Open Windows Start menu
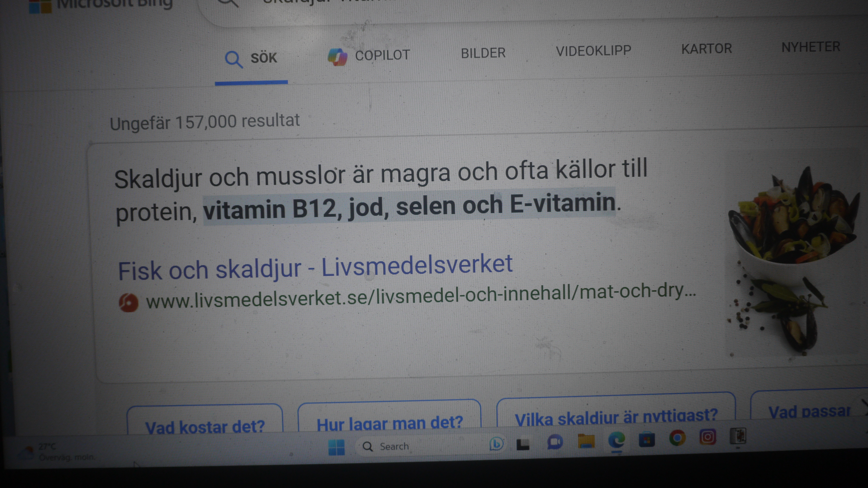 [x=336, y=447]
